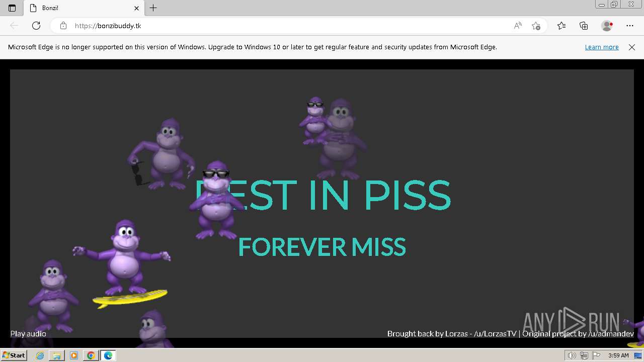Open Edge Settings and more menu
Screen dimensions: 644x362
(x=630, y=26)
